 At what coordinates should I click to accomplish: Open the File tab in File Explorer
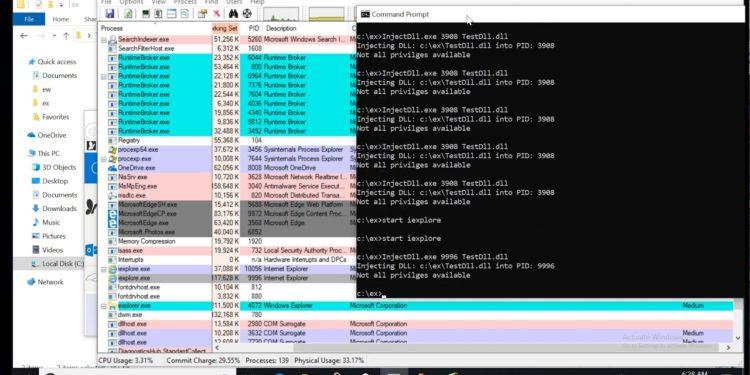coord(29,19)
